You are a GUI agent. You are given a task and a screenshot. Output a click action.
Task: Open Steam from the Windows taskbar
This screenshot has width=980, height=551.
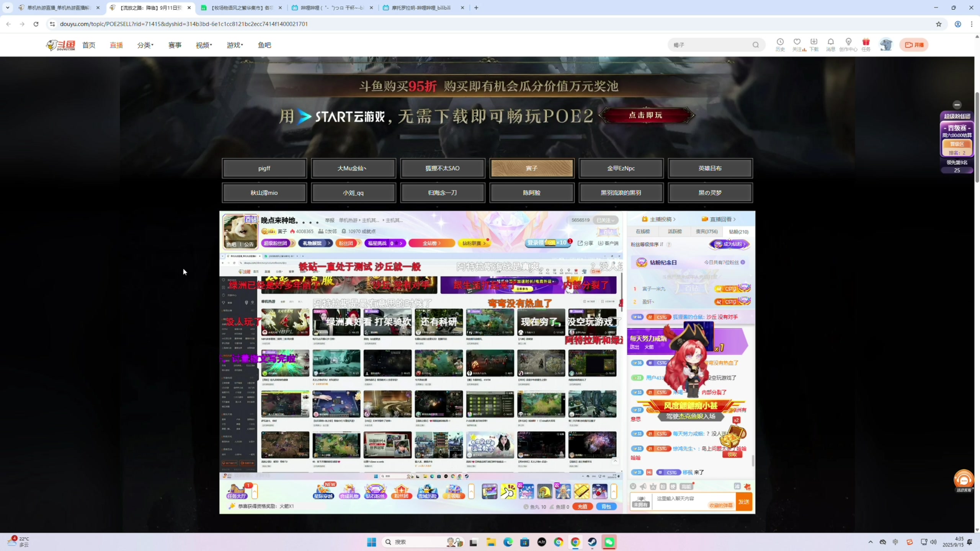[x=592, y=542]
